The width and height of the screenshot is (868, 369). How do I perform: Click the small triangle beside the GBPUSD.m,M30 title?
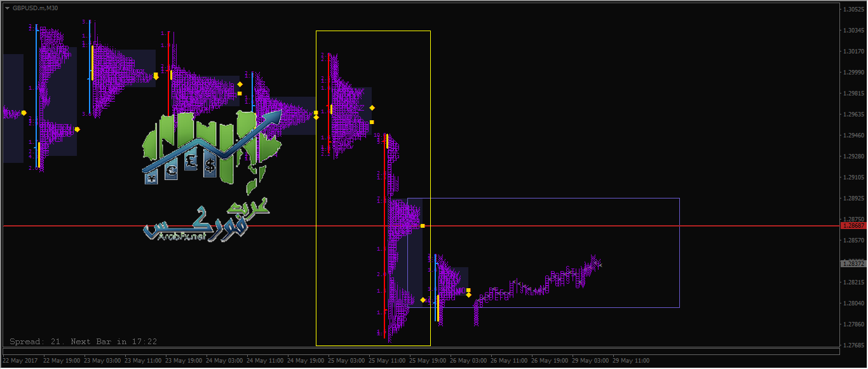pyautogui.click(x=7, y=8)
